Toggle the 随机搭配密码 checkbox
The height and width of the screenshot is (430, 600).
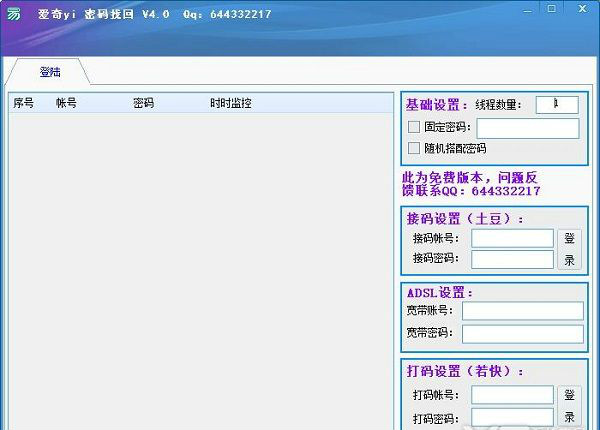tap(414, 148)
